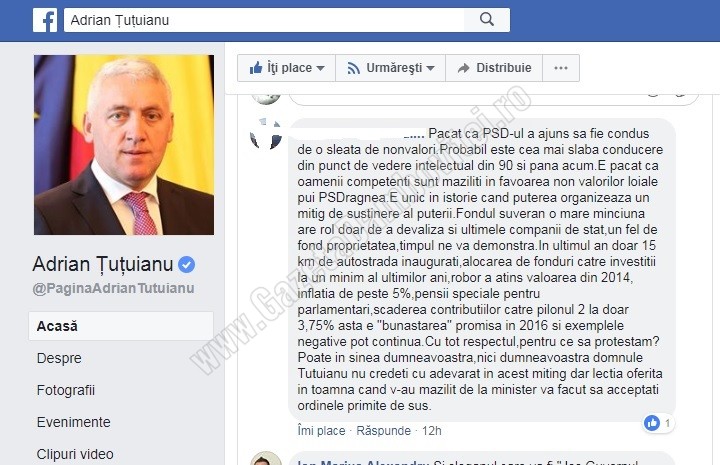Go to the Evenimente section
This screenshot has height=465, width=720.
73,422
